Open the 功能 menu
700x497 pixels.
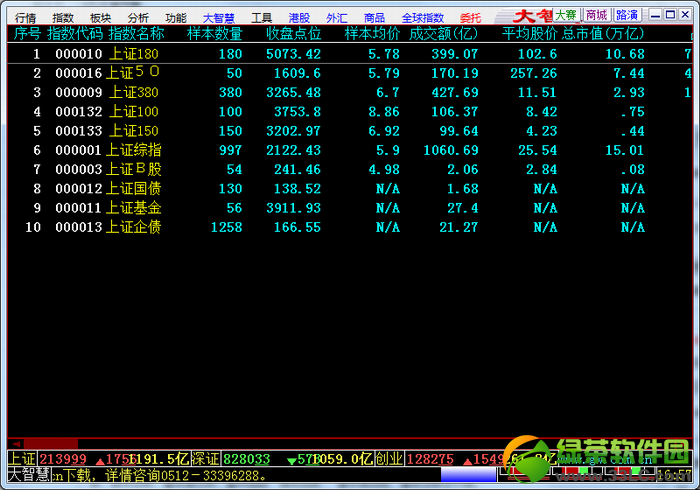pos(176,18)
